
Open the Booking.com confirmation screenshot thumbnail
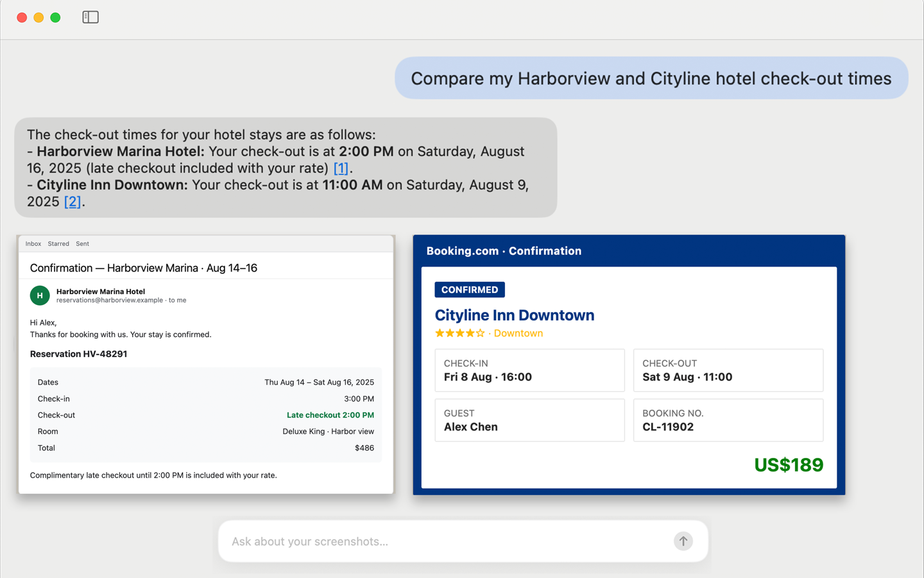(x=629, y=365)
